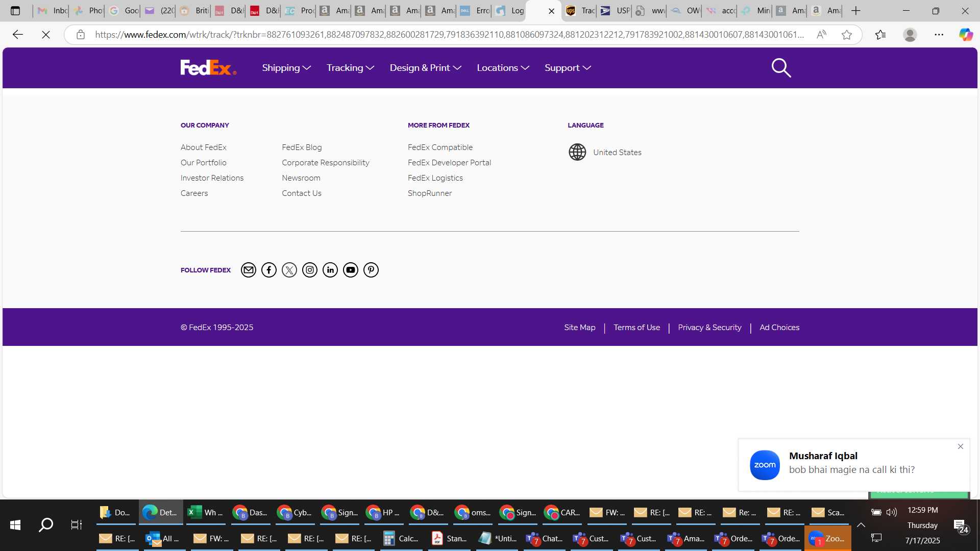Open Windows taskbar search
Screen dimensions: 980x551
click(x=46, y=525)
